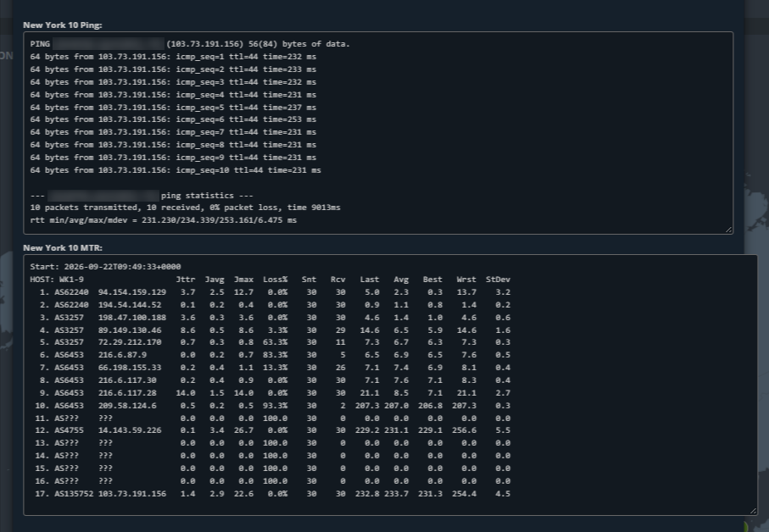769x532 pixels.
Task: Click the AS135752 label on hop 17
Action: coord(74,494)
